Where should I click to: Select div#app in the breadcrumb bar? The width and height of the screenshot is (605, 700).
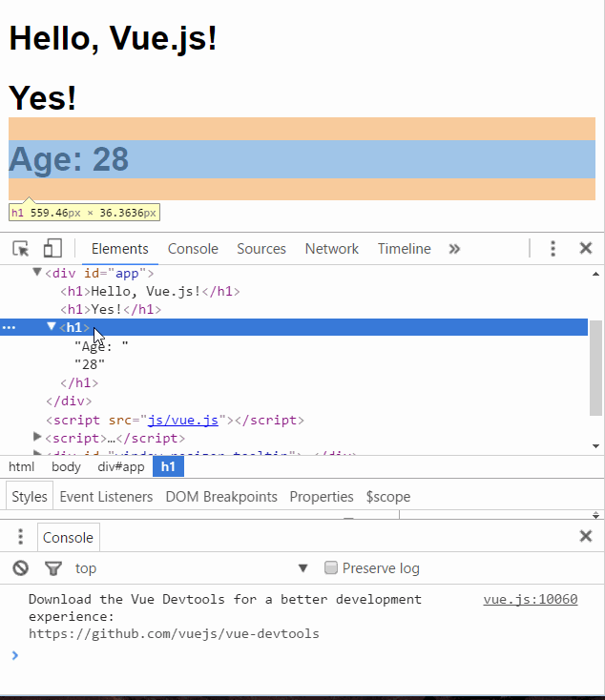pos(120,467)
